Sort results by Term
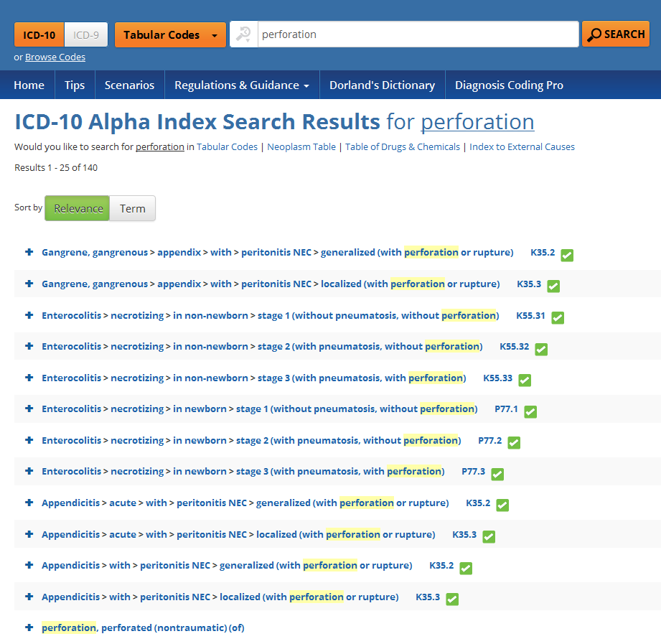 click(x=132, y=209)
